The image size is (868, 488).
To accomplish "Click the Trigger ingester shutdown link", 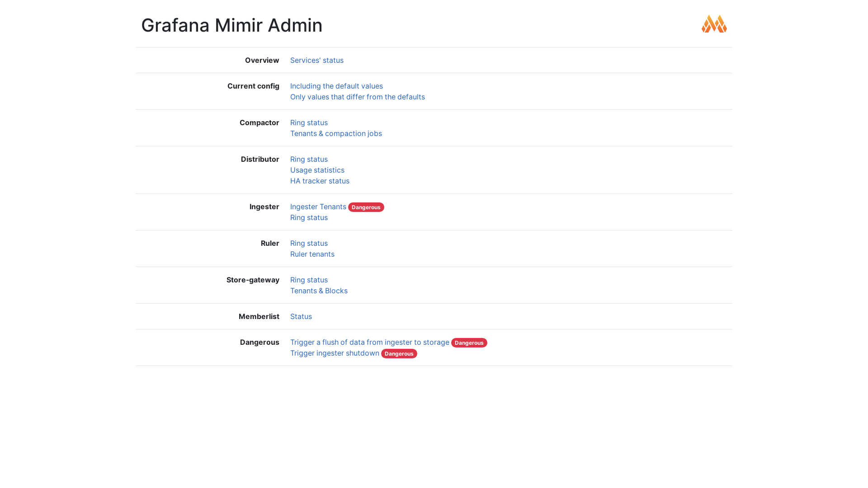I will (335, 353).
